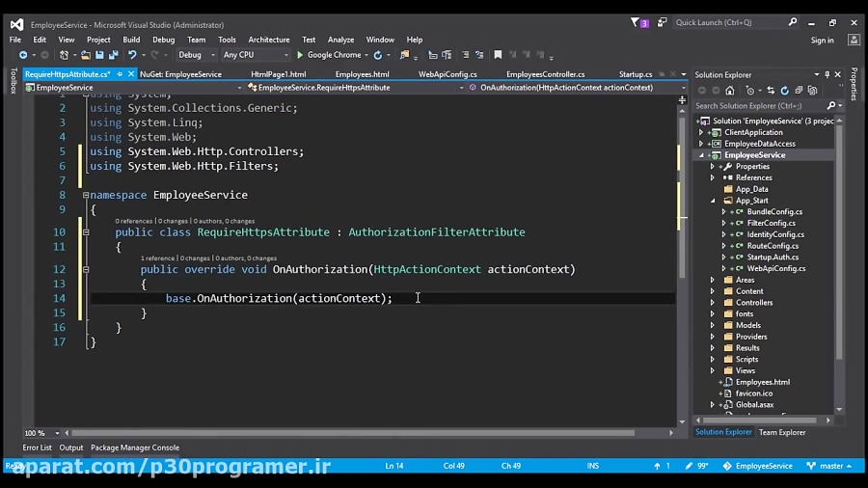This screenshot has height=488, width=868.
Task: Click Collapse All icon in Solution Explorer
Action: click(x=799, y=91)
